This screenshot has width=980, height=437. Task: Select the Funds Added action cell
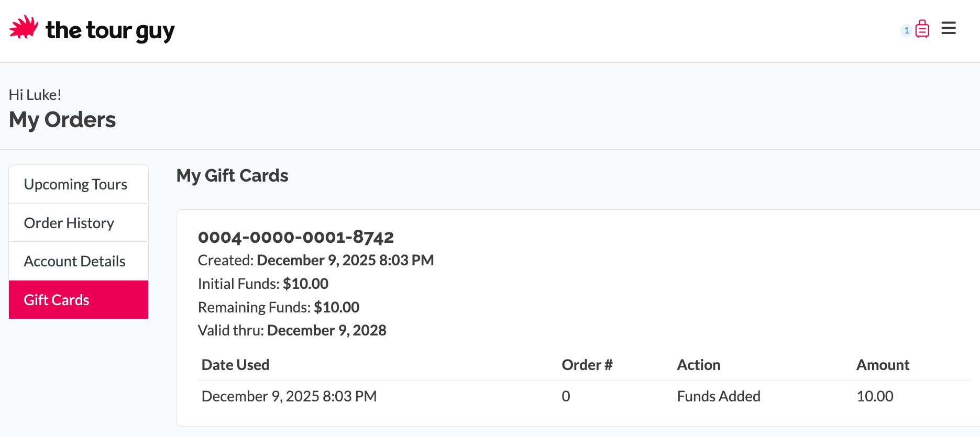point(718,396)
